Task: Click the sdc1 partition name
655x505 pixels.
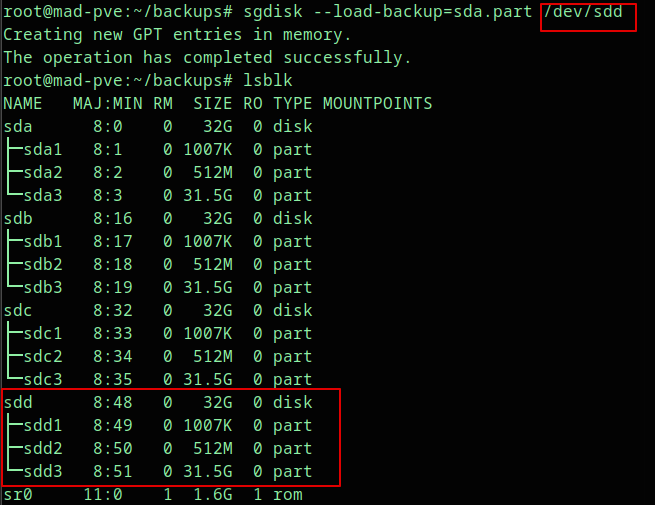Action: tap(43, 333)
